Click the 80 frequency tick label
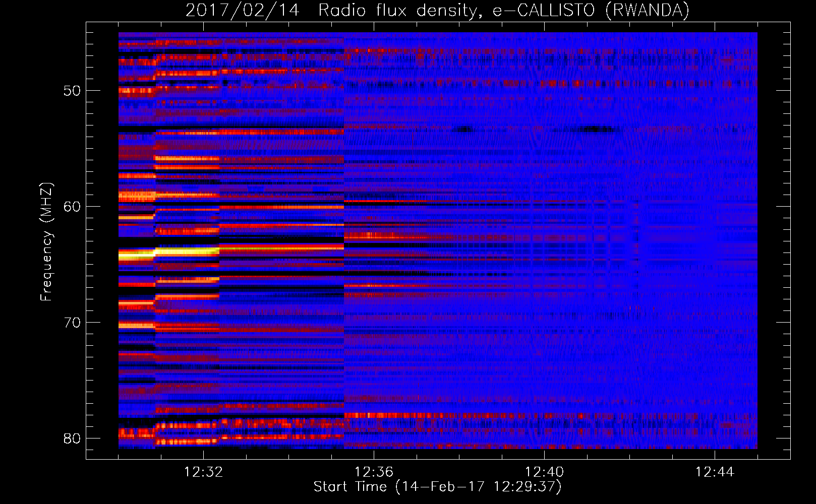The width and height of the screenshot is (816, 504). 72,438
